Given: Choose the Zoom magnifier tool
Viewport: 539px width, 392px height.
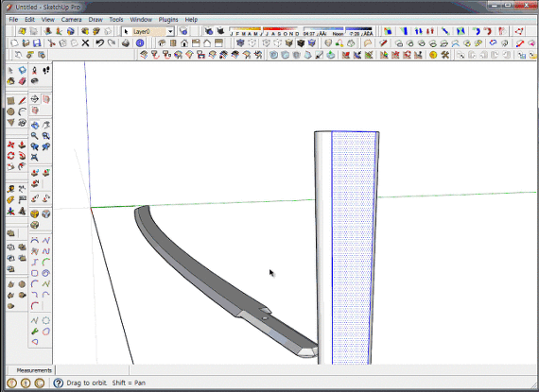Looking at the screenshot, I should 35,136.
